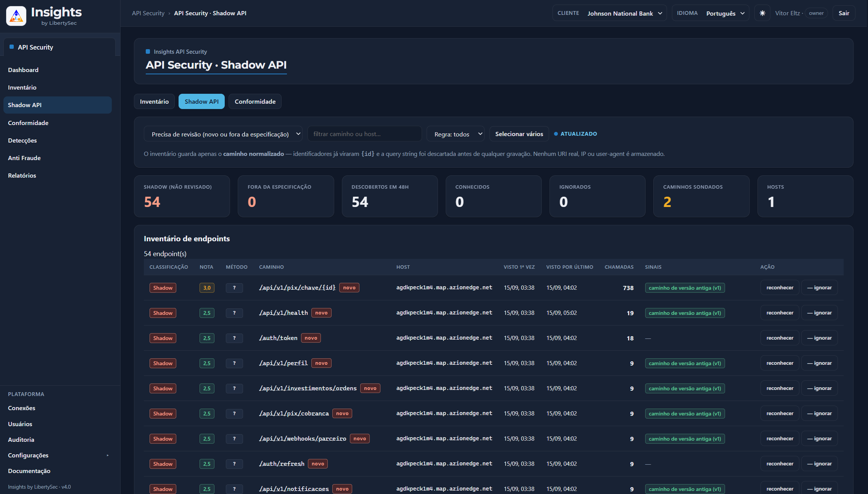Click the 'Caminhos sondados' card
The width and height of the screenshot is (868, 494).
tap(701, 196)
